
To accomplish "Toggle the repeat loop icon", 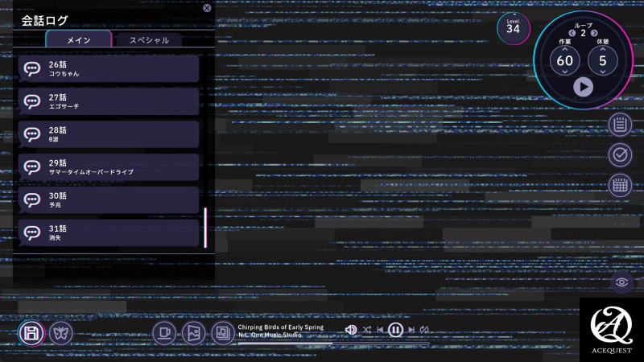I will [x=424, y=330].
